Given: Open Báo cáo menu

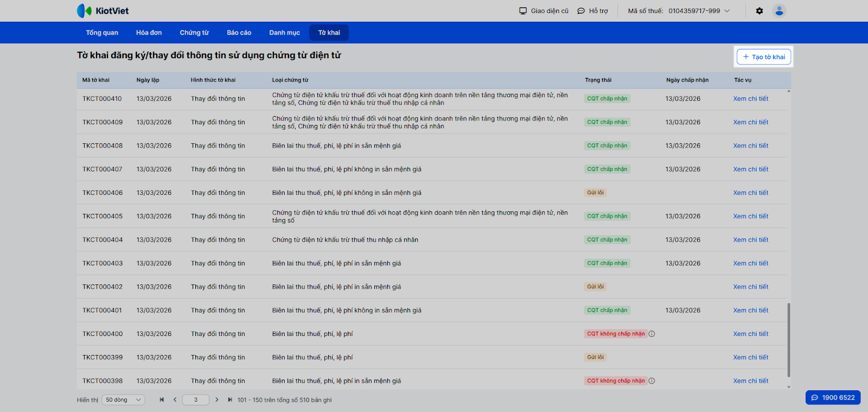Looking at the screenshot, I should (x=239, y=33).
